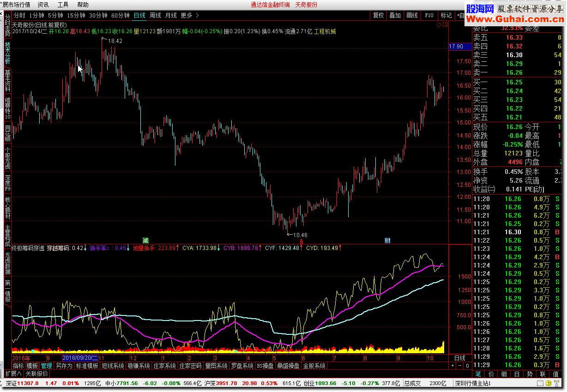Select 稳赚系统 template

coord(139,366)
